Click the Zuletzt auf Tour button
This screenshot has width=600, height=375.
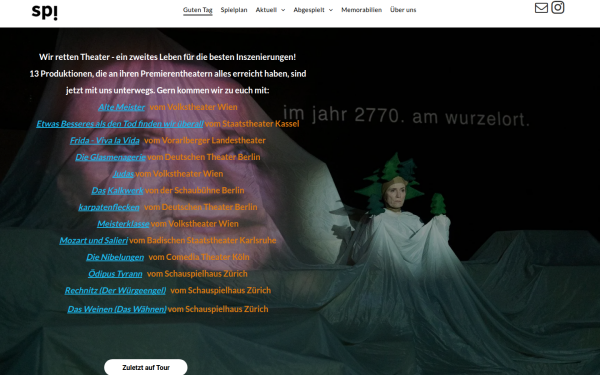click(x=146, y=367)
